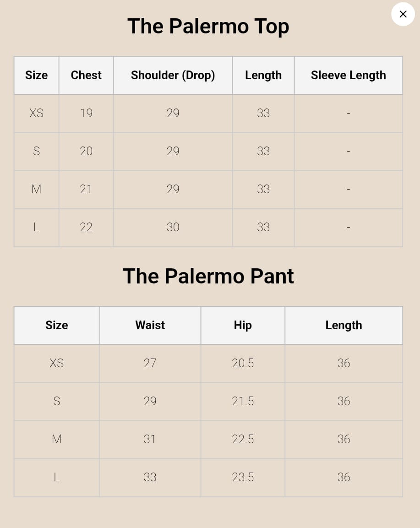The height and width of the screenshot is (528, 420).
Task: Select hip value 23.5 for size L
Action: tap(243, 478)
